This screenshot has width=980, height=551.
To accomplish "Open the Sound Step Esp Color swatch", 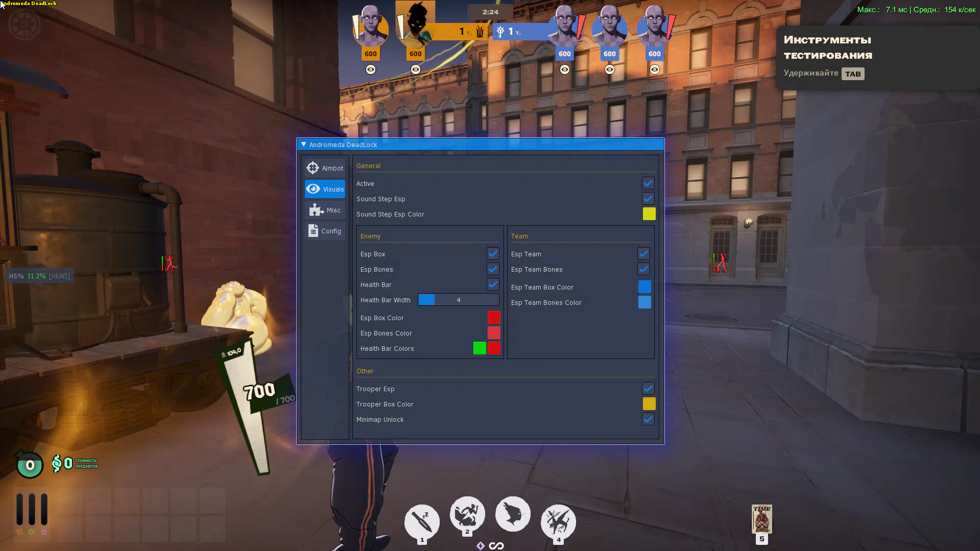I will pos(649,214).
